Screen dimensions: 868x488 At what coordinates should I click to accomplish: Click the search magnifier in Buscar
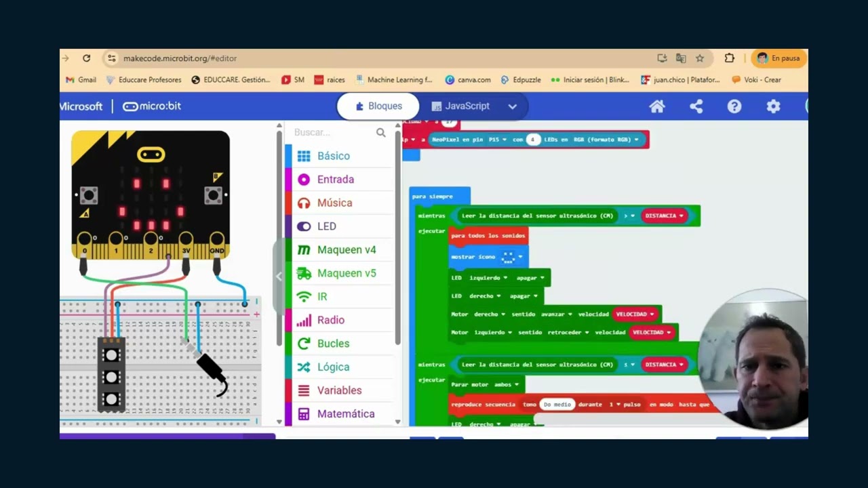pyautogui.click(x=380, y=133)
